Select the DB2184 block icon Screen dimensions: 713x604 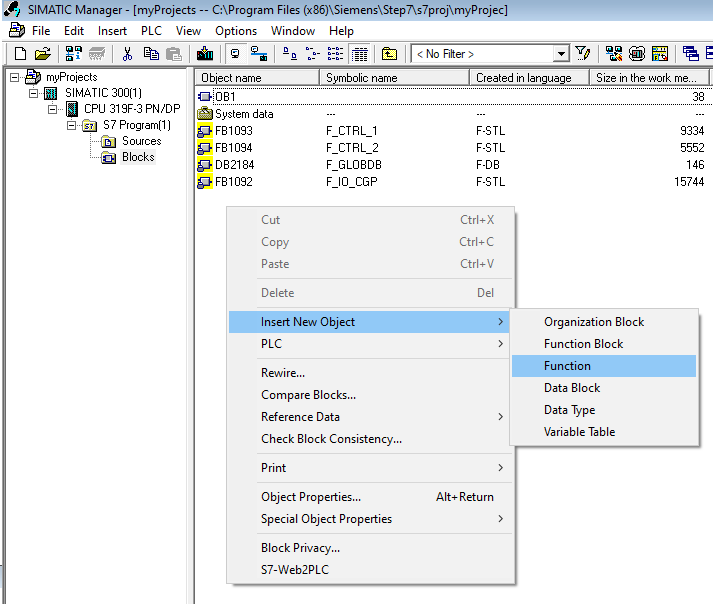pyautogui.click(x=205, y=165)
